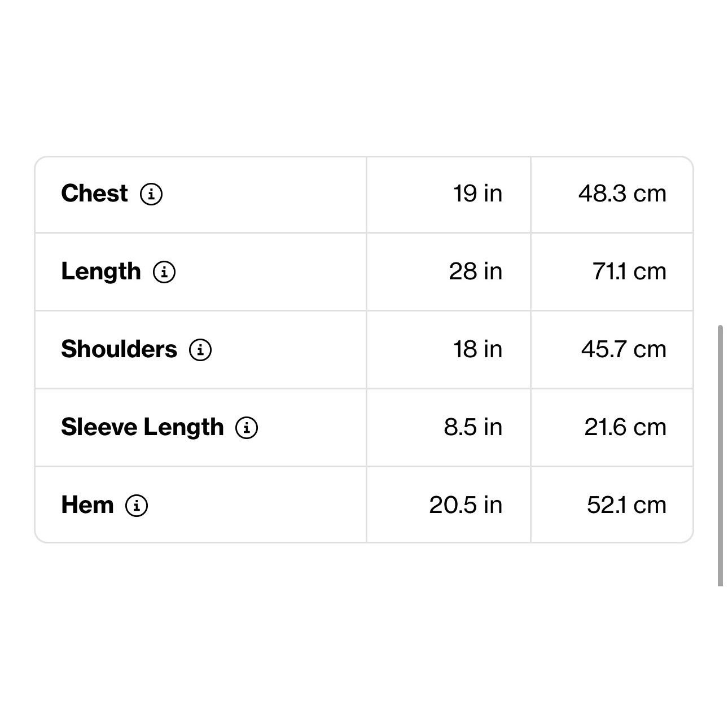Viewport: 728px width, 728px height.
Task: Select the 45.7 cm shoulders value
Action: pyautogui.click(x=624, y=349)
